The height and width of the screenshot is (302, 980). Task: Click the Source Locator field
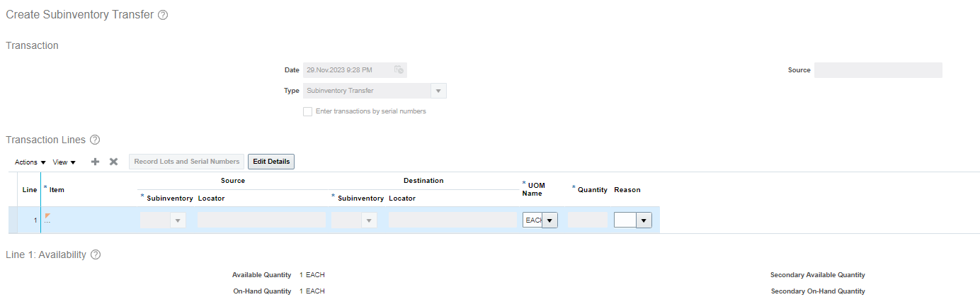coord(261,220)
